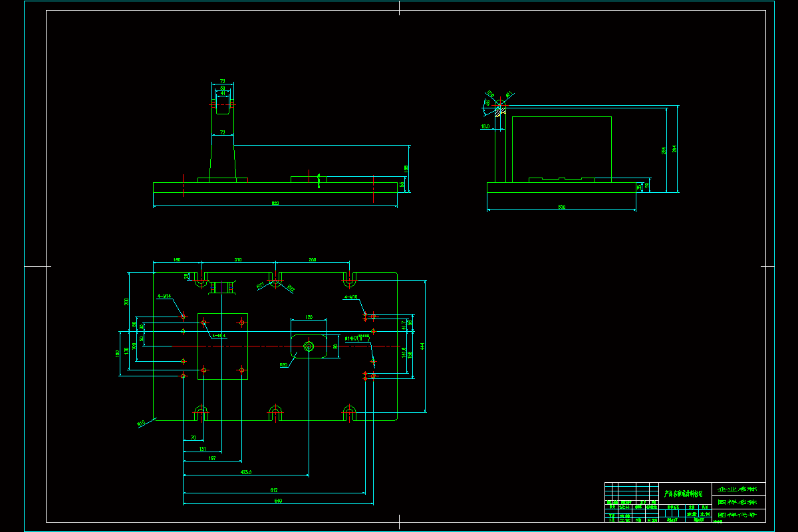Click the 图样名称 title block cell

click(739, 502)
